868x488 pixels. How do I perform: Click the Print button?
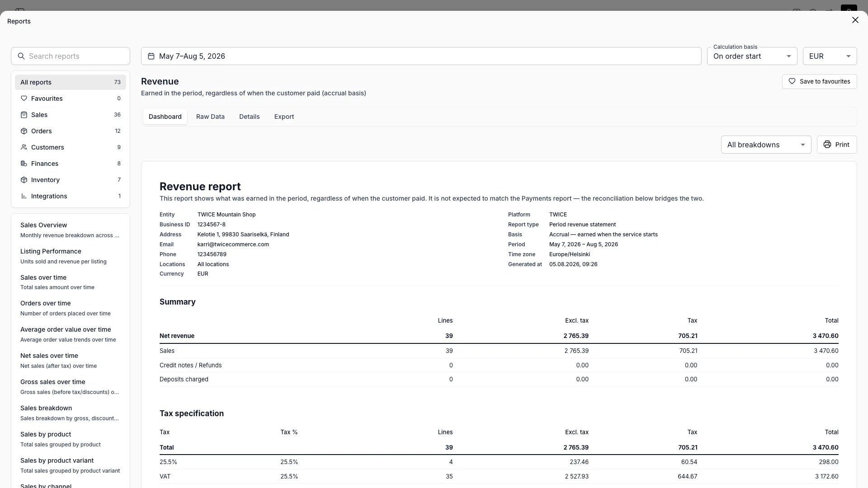(837, 145)
